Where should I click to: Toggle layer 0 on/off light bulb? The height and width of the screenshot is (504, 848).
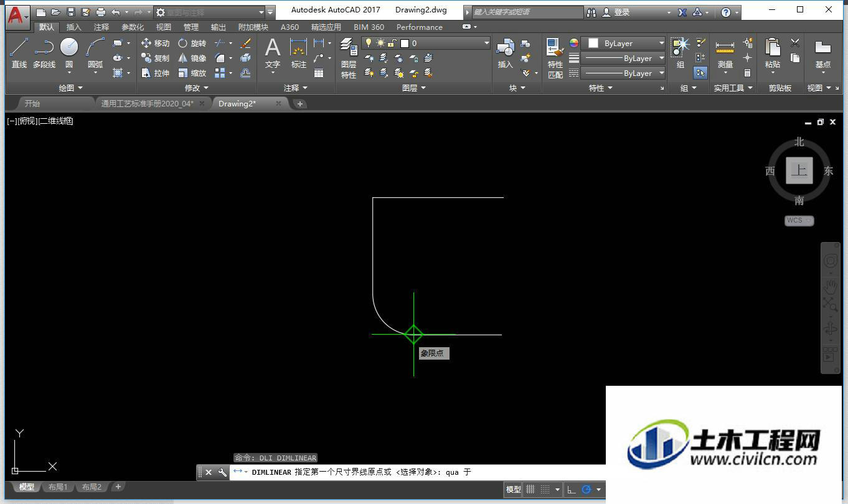(x=369, y=43)
